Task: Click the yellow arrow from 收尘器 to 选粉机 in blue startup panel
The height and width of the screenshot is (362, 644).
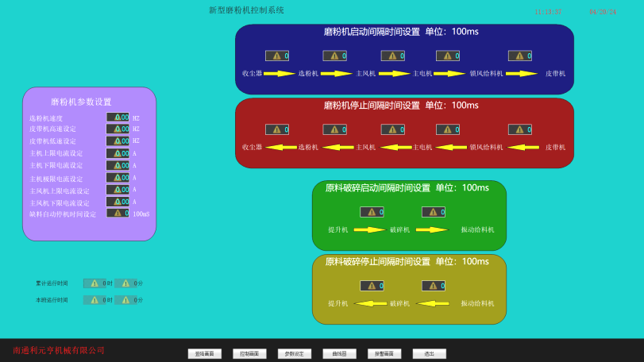Action: tap(280, 74)
